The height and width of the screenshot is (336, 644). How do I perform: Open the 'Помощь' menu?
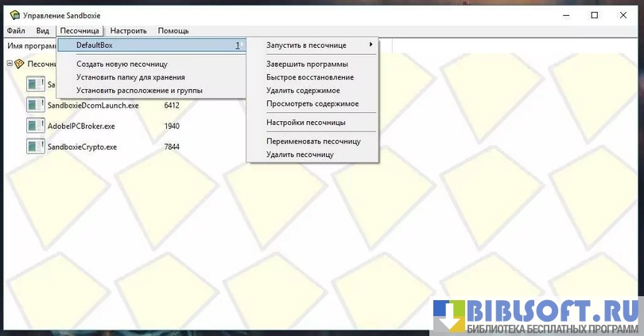tap(173, 30)
